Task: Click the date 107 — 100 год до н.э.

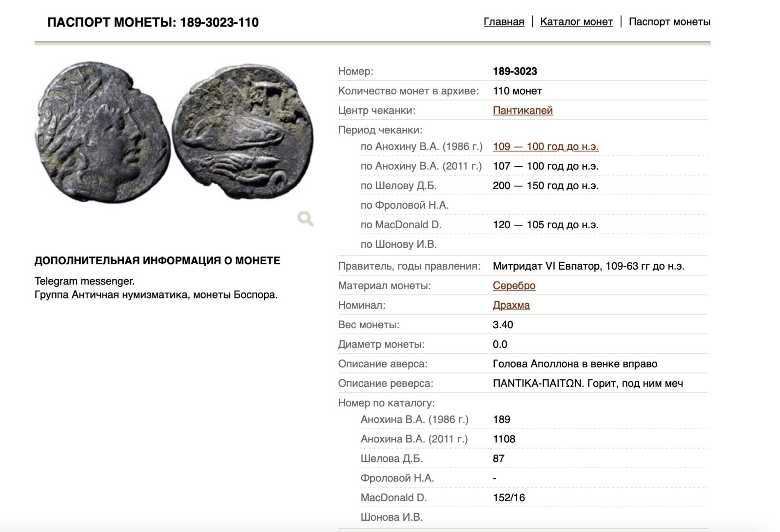Action: coord(546,166)
